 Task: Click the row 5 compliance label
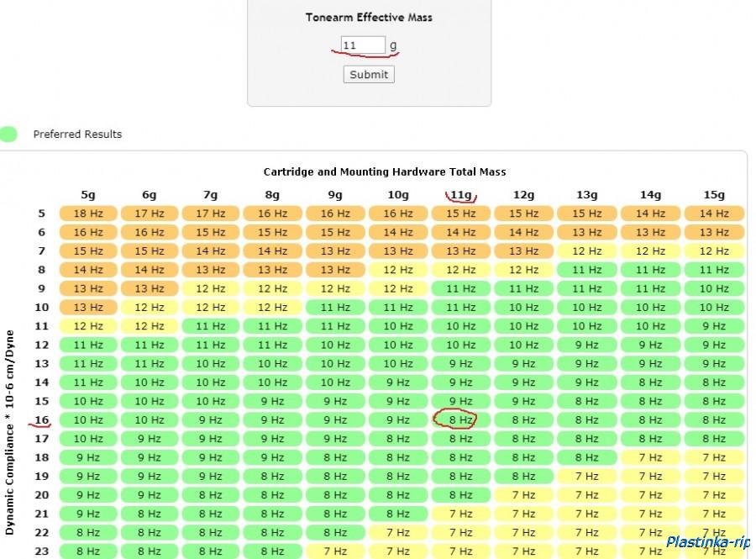[41, 214]
